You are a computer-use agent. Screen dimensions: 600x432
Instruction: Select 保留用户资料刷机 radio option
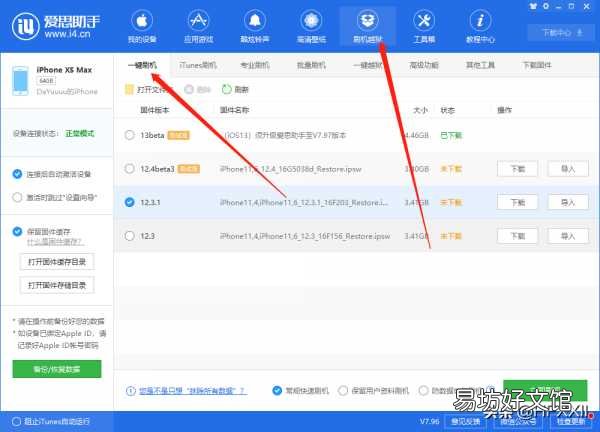[343, 391]
